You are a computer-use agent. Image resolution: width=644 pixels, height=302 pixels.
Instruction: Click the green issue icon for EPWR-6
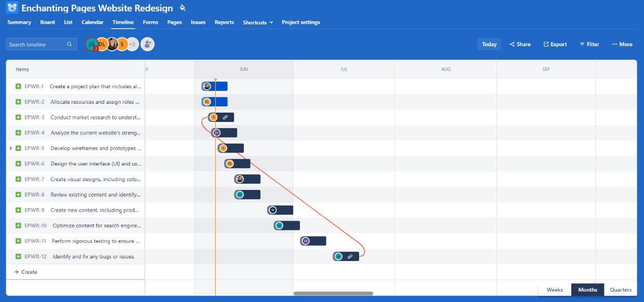click(18, 163)
